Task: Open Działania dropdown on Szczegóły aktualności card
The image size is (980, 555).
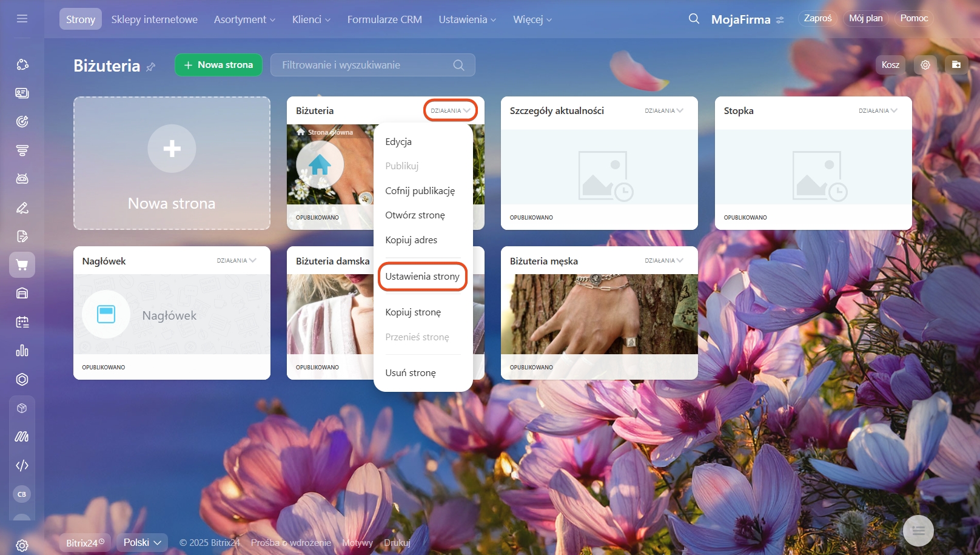Action: coord(664,110)
